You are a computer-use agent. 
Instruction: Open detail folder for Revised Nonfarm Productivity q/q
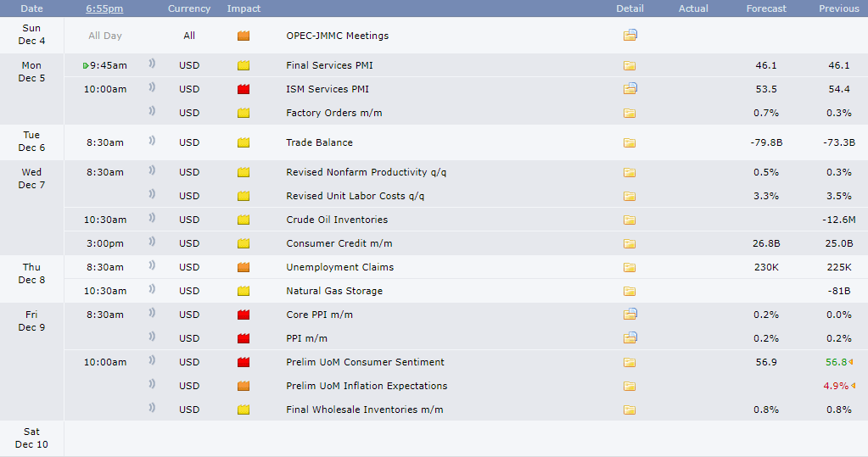[630, 173]
